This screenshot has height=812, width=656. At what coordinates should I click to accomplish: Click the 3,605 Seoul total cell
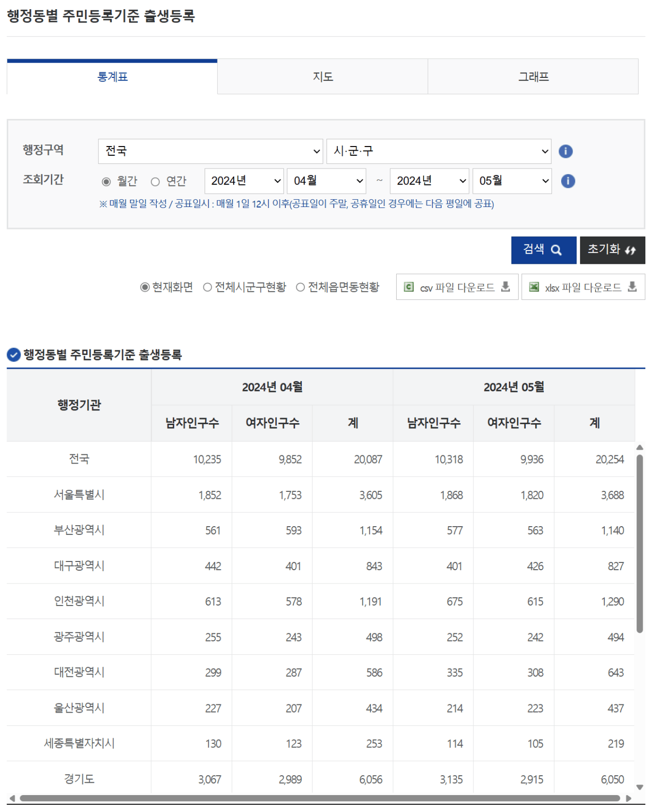pyautogui.click(x=353, y=495)
